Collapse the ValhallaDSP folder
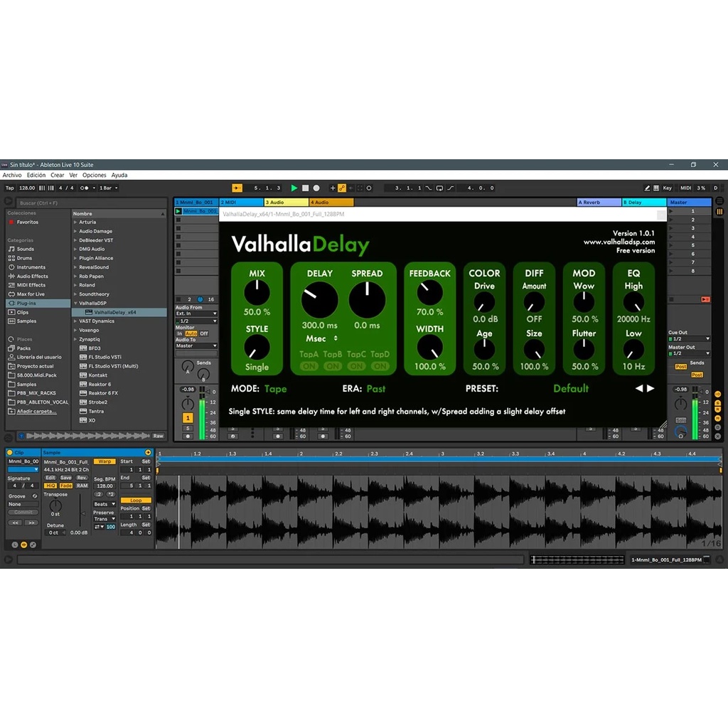728x728 pixels. (75, 303)
